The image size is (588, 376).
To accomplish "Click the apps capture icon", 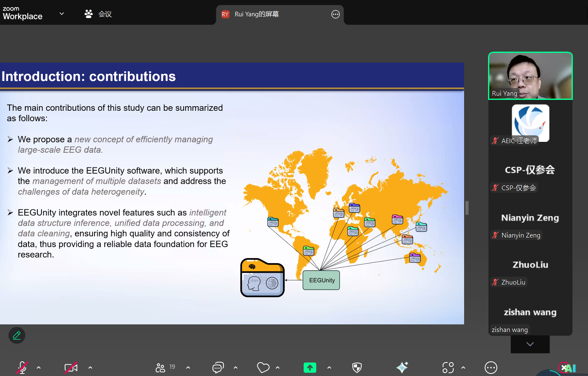I will [x=448, y=368].
